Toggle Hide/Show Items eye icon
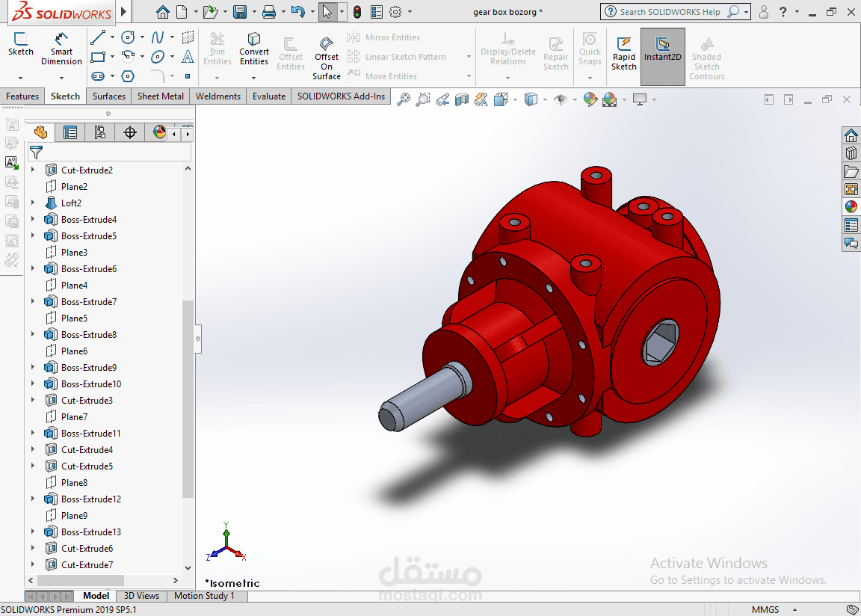The width and height of the screenshot is (861, 616). pyautogui.click(x=560, y=99)
